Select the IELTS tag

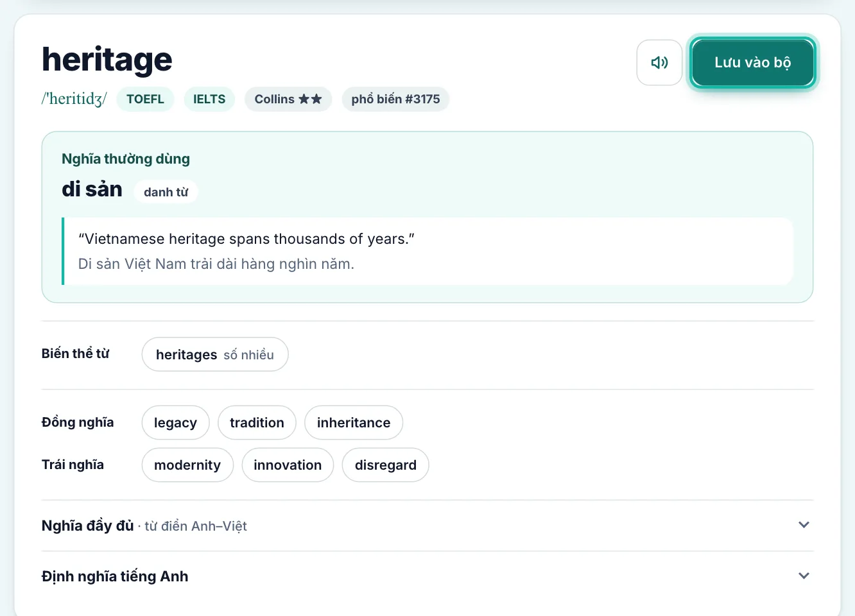click(209, 99)
